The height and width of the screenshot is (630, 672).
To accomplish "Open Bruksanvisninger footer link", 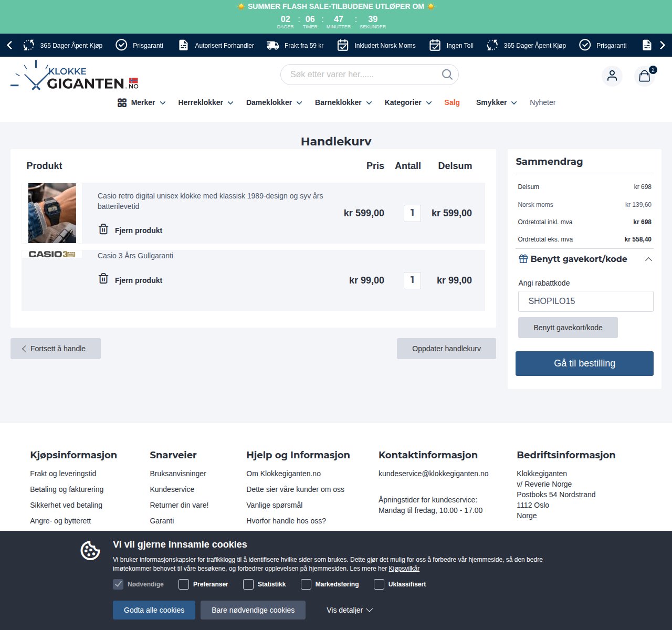I will pyautogui.click(x=178, y=474).
